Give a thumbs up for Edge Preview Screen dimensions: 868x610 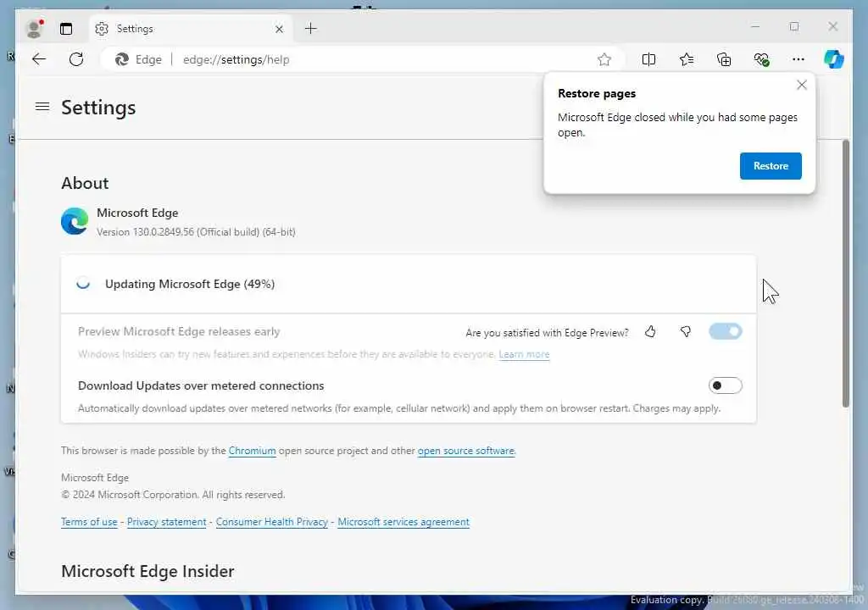pyautogui.click(x=650, y=331)
